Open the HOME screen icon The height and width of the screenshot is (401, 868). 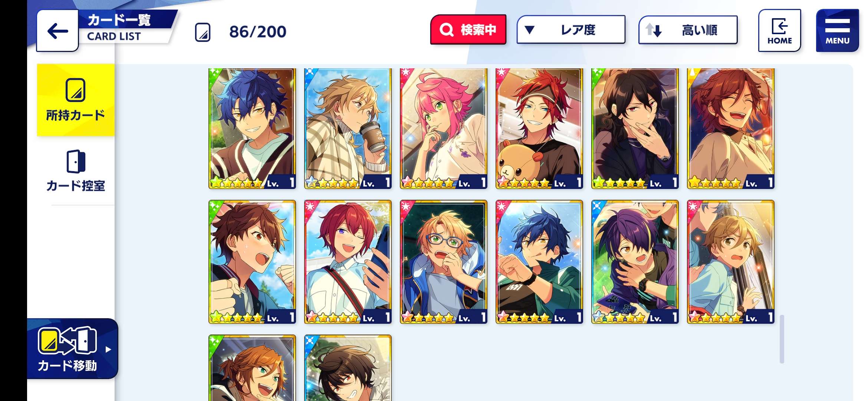pos(779,30)
